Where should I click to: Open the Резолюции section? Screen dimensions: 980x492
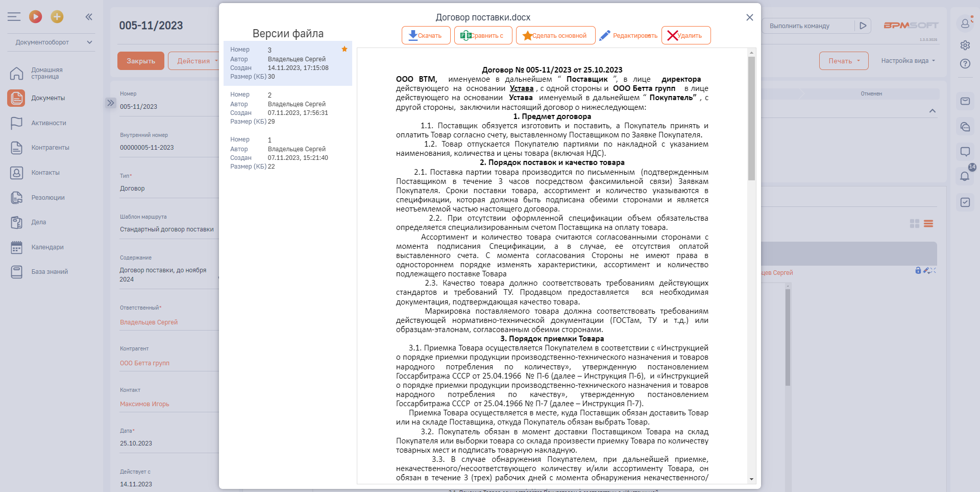(48, 198)
